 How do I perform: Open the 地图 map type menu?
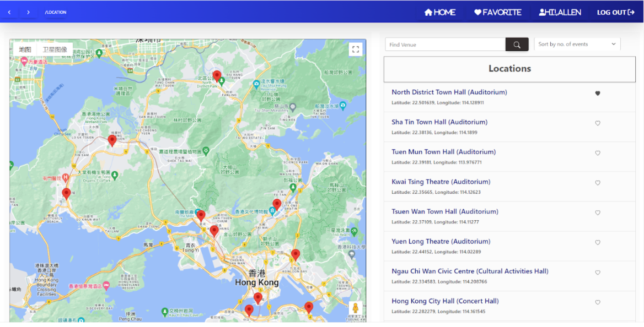point(25,49)
